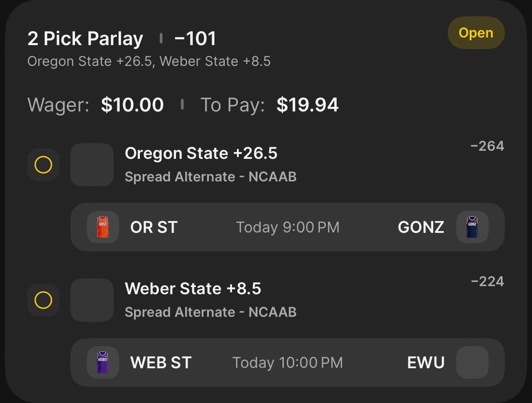Click the Weber State +8.5 pick title
This screenshot has height=403, width=532.
(193, 289)
